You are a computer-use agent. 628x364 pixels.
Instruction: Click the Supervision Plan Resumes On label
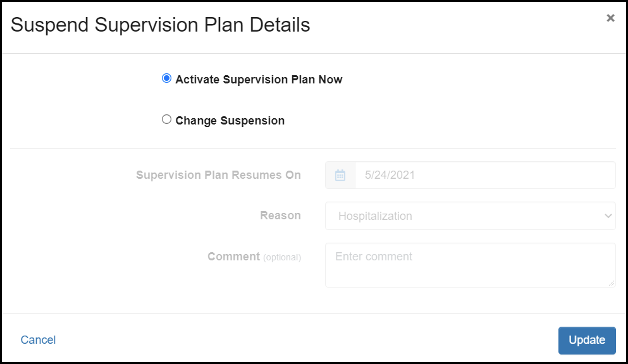[x=218, y=175]
